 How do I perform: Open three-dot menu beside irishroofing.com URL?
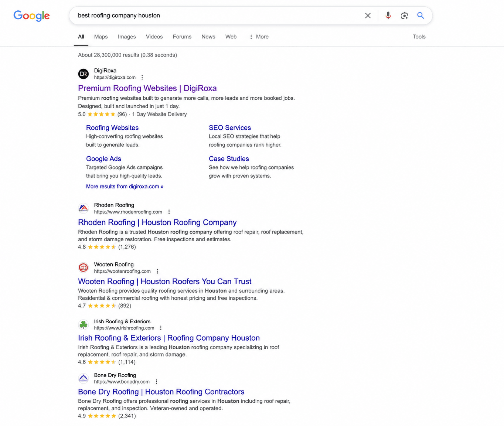point(161,328)
